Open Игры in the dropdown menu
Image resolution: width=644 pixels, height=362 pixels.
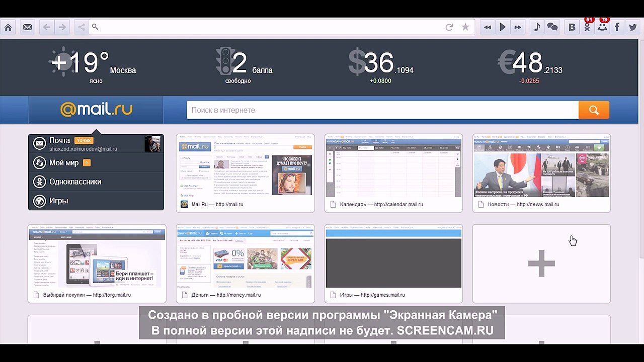coord(96,201)
